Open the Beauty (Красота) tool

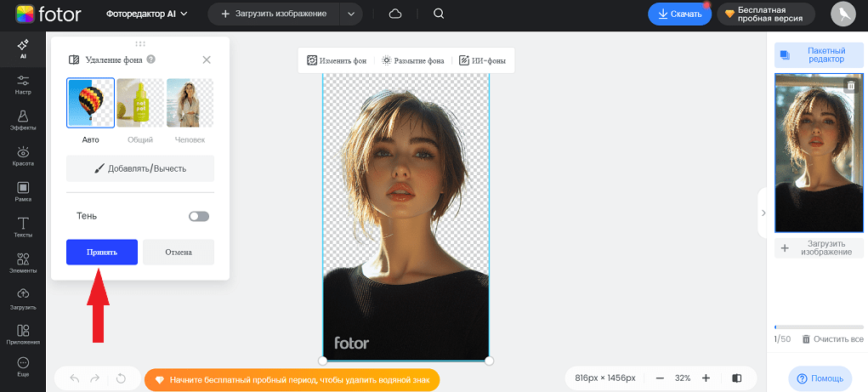(23, 156)
